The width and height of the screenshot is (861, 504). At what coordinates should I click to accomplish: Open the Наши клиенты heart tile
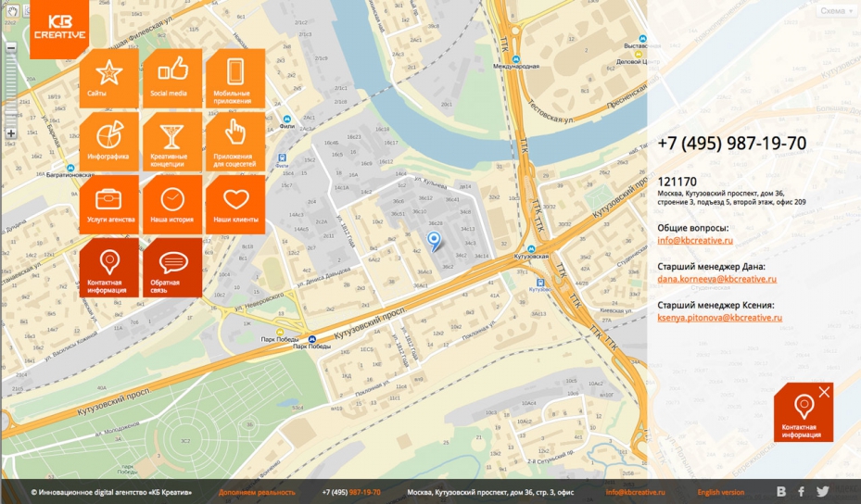(235, 204)
